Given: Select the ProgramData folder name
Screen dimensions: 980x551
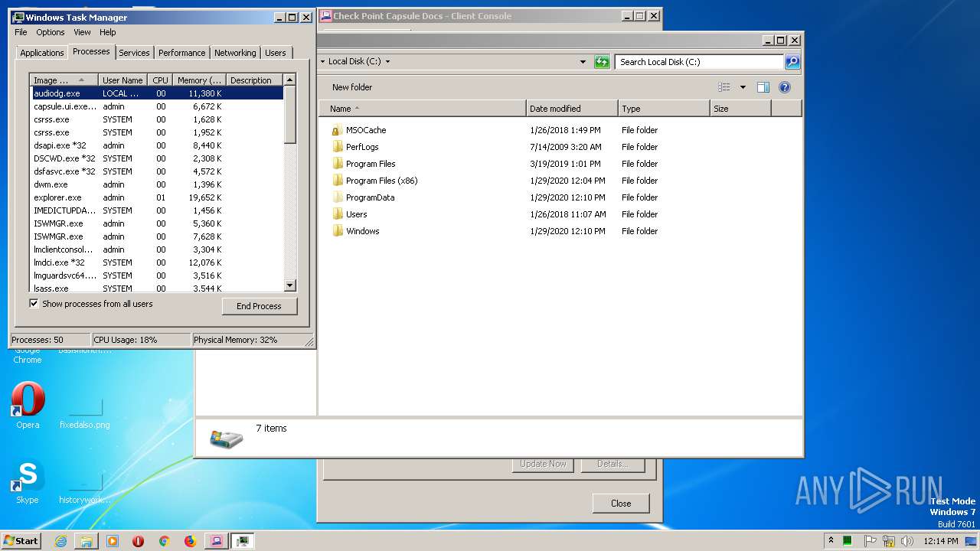Looking at the screenshot, I should click(x=370, y=197).
